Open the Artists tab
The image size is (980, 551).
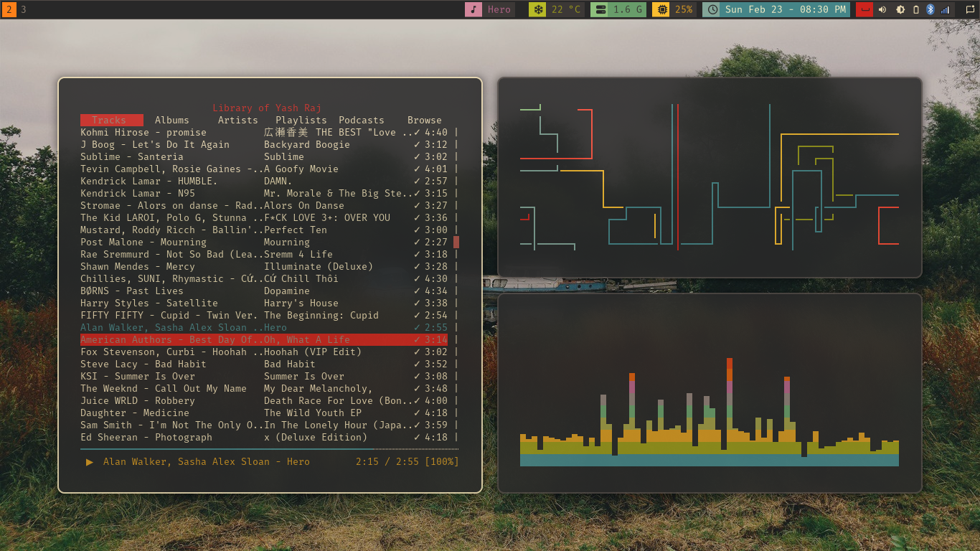point(238,120)
